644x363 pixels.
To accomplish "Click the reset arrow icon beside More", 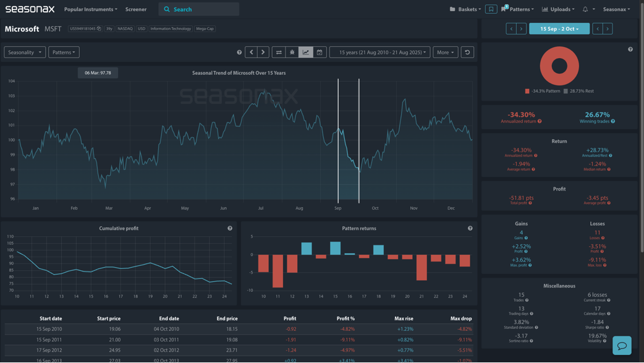I will [x=467, y=52].
